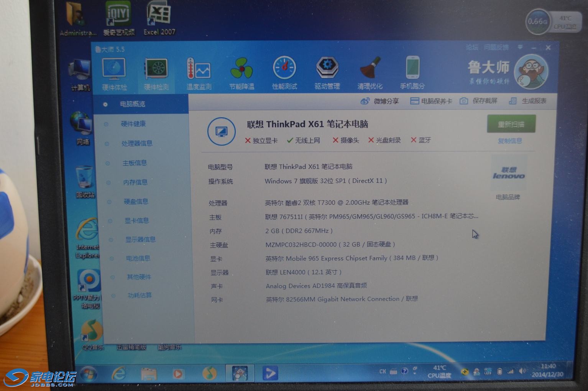
Task: Open the Administrator desktop folder icon
Action: [x=78, y=19]
